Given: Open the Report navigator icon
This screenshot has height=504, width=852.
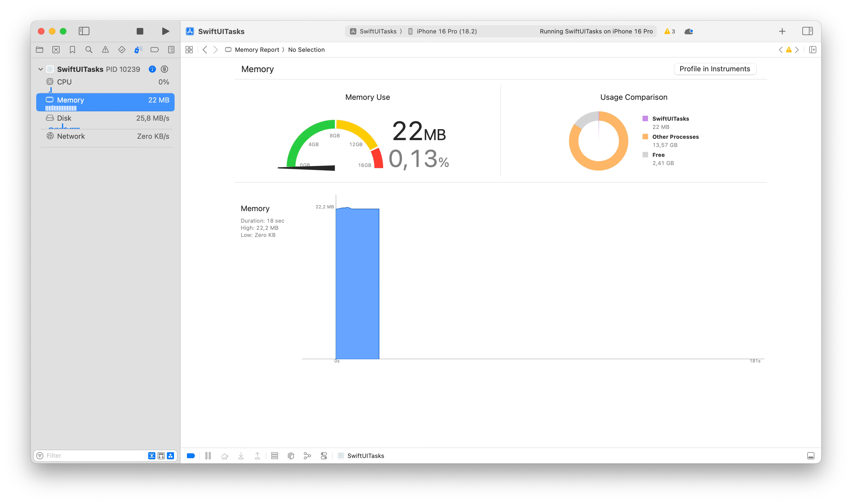Looking at the screenshot, I should pos(171,50).
